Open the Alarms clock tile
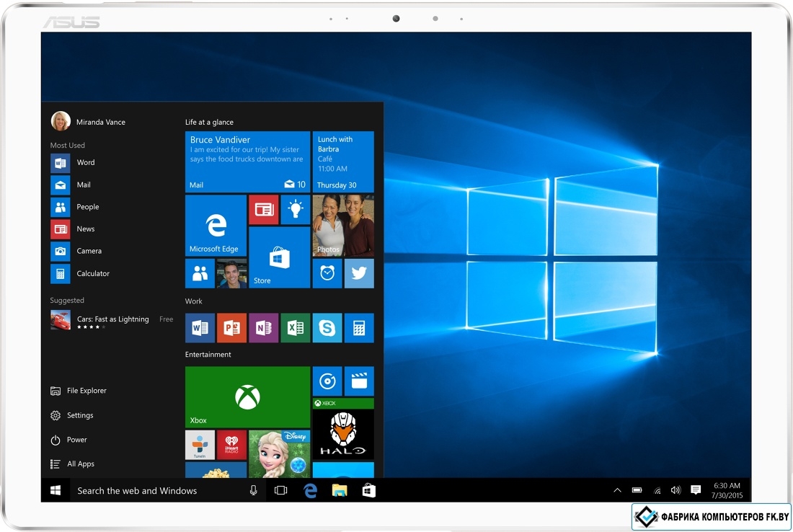 [327, 274]
